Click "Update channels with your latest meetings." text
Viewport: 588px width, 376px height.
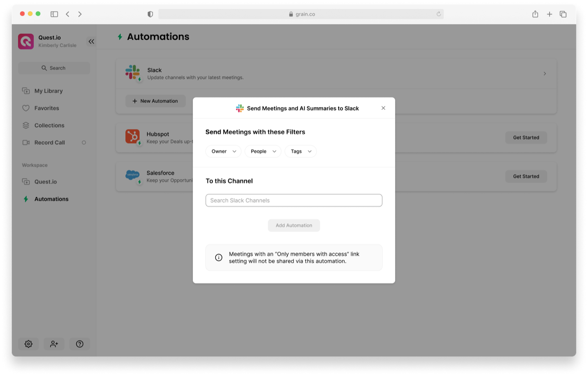tap(195, 78)
